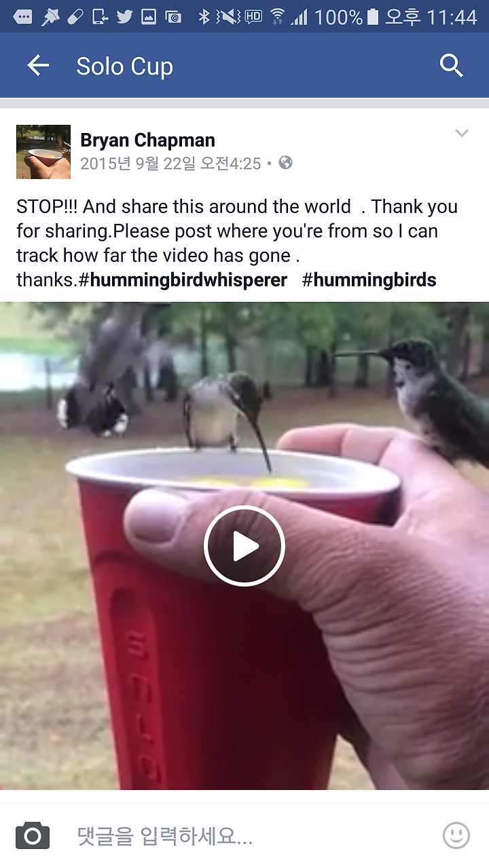489x868 pixels.
Task: Tap the muted sound status icon
Action: 229,16
